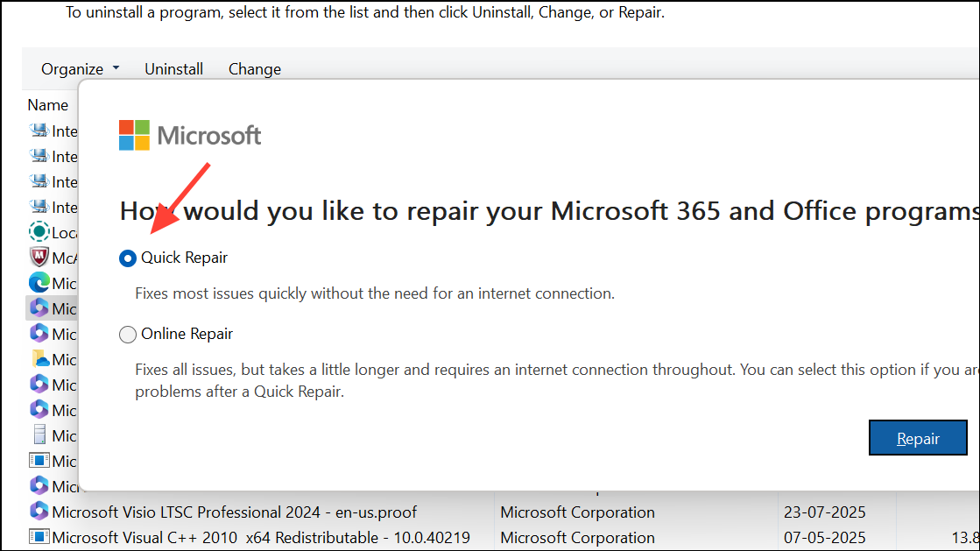The image size is (980, 551).
Task: Click the Organize dropdown arrow
Action: pos(116,68)
